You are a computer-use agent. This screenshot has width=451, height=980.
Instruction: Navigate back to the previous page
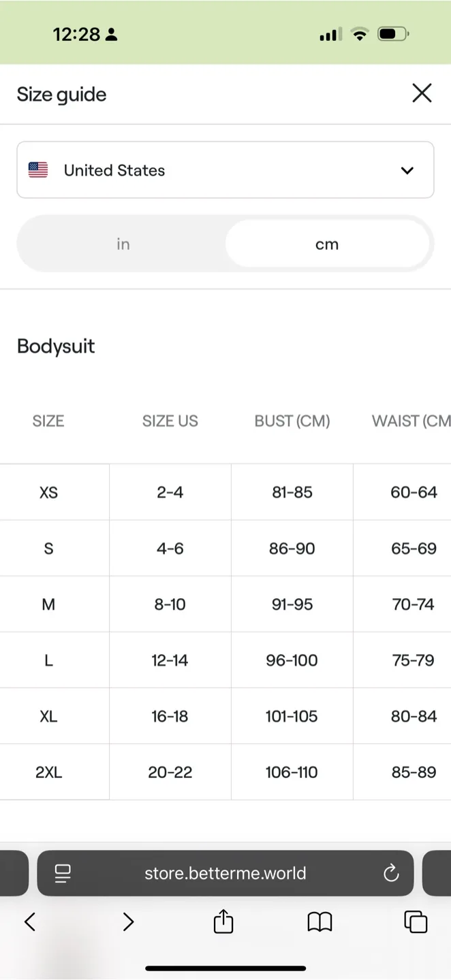point(29,921)
